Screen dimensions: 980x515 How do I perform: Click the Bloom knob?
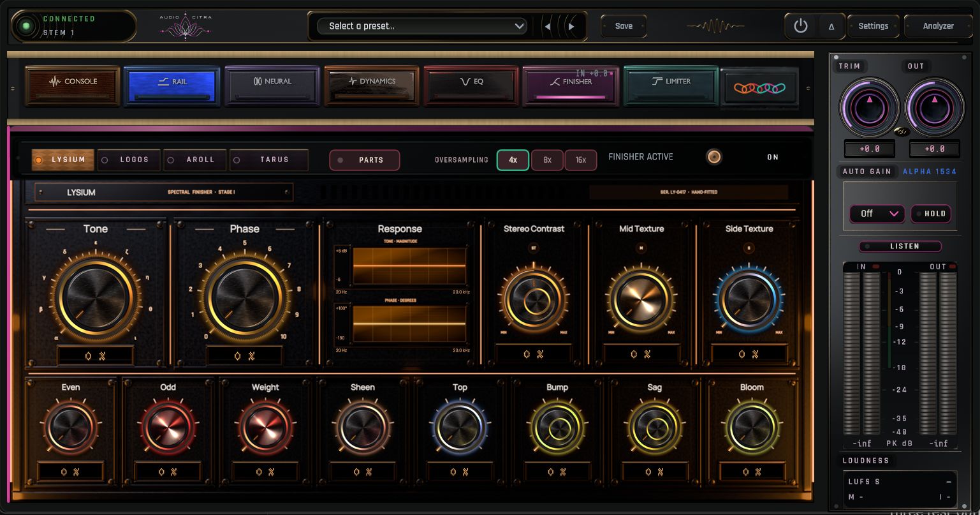click(752, 428)
